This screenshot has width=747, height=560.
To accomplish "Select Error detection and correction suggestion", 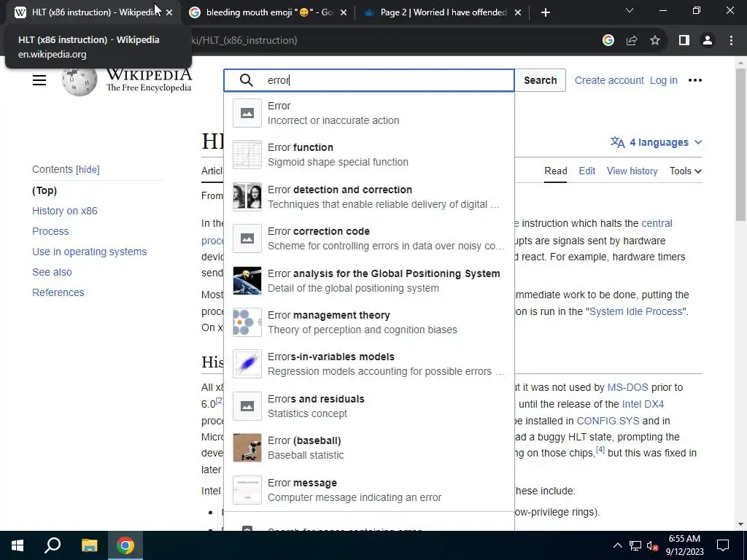I will point(368,197).
